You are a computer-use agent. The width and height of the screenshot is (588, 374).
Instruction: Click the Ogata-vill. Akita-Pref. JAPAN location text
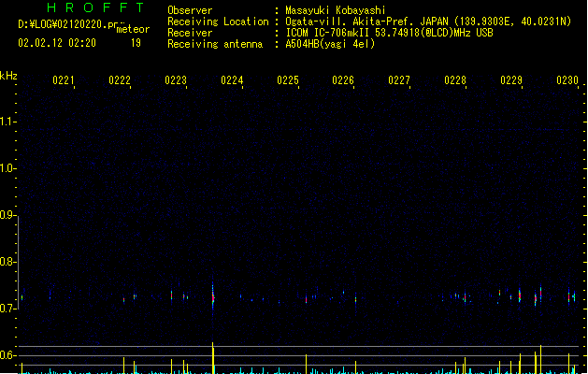(428, 22)
